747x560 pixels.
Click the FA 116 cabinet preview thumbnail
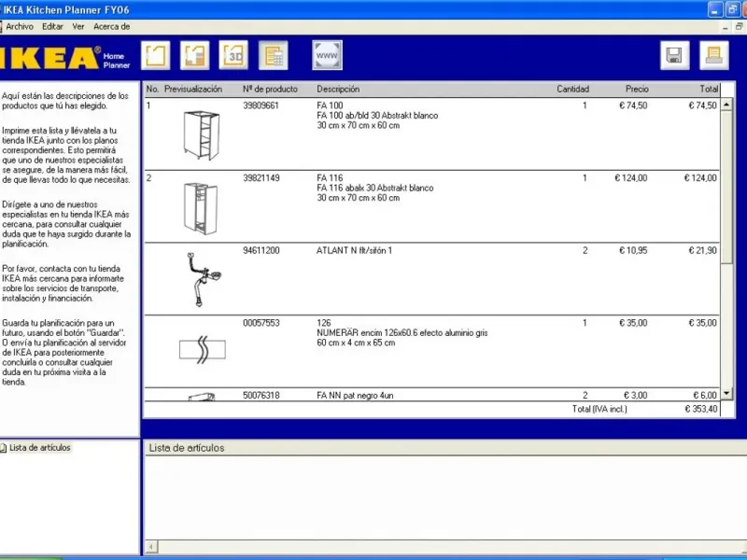[x=201, y=208]
